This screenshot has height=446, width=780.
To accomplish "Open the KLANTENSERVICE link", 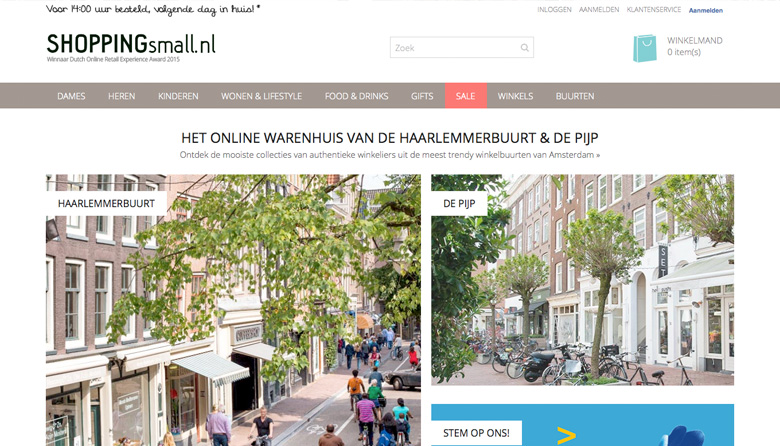I will tap(654, 9).
